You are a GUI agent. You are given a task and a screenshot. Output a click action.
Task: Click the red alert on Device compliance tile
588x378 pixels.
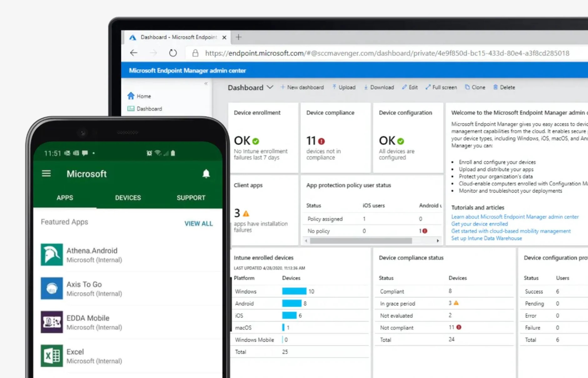click(321, 141)
